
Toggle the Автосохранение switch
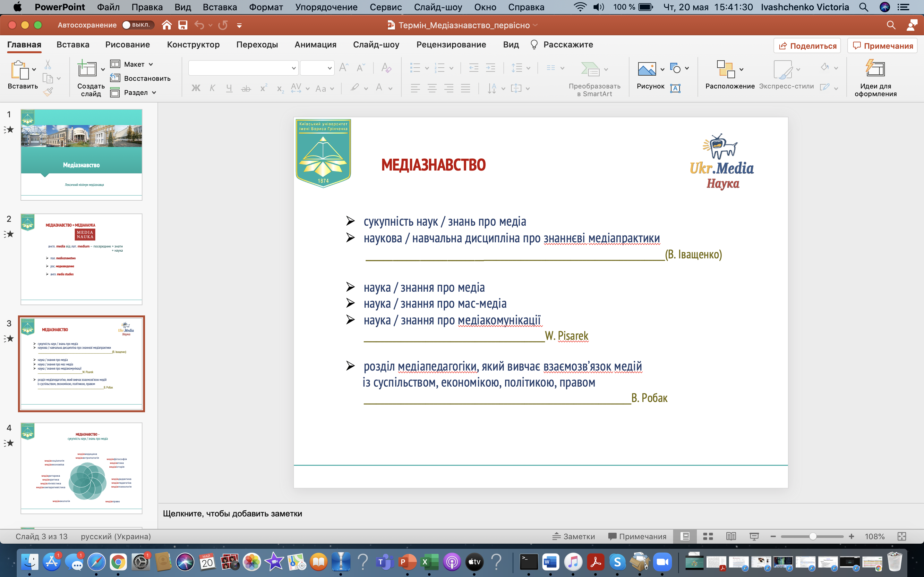pos(137,25)
